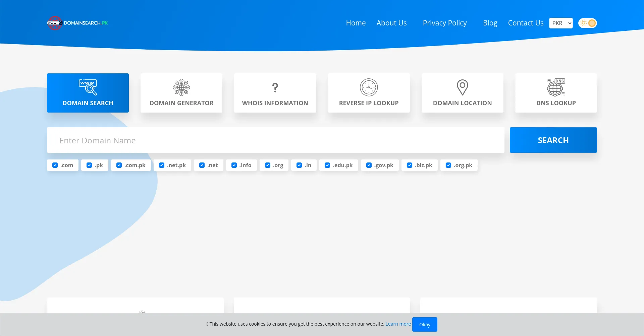Screen dimensions: 644x336
Task: Accept cookies with the Okay button
Action: (x=425, y=324)
